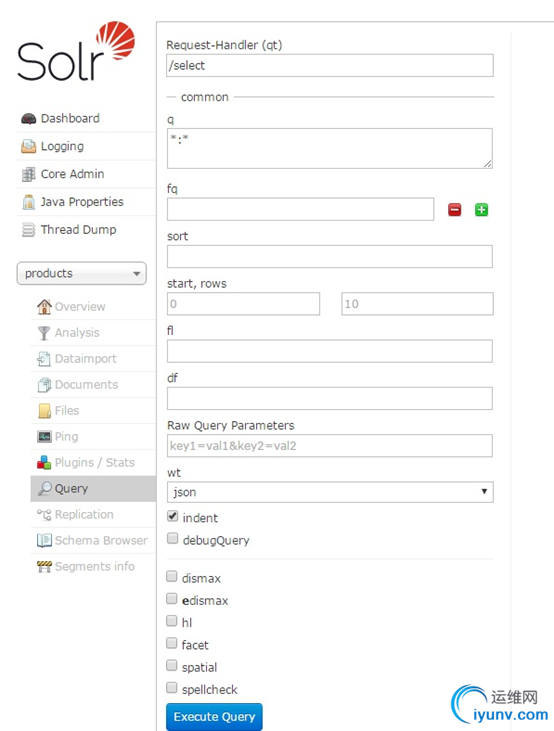The height and width of the screenshot is (731, 554).
Task: Click the Logging inbox icon
Action: pyautogui.click(x=28, y=146)
